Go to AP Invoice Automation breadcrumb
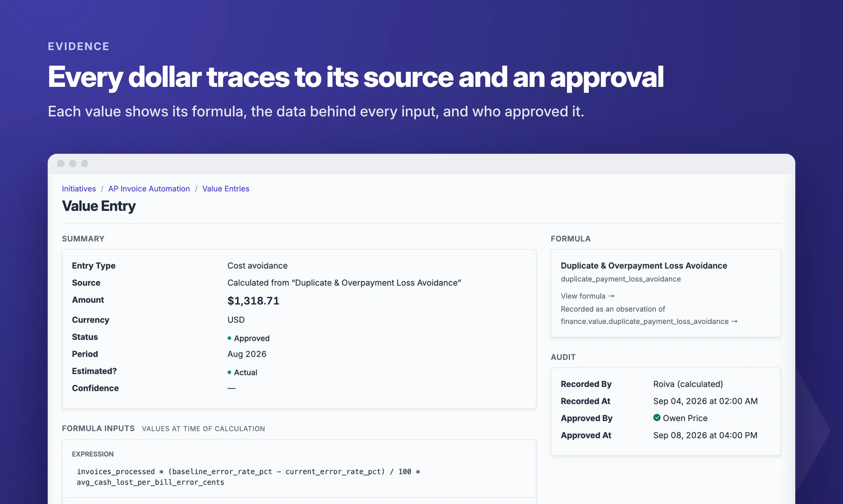This screenshot has width=843, height=504. tap(149, 188)
